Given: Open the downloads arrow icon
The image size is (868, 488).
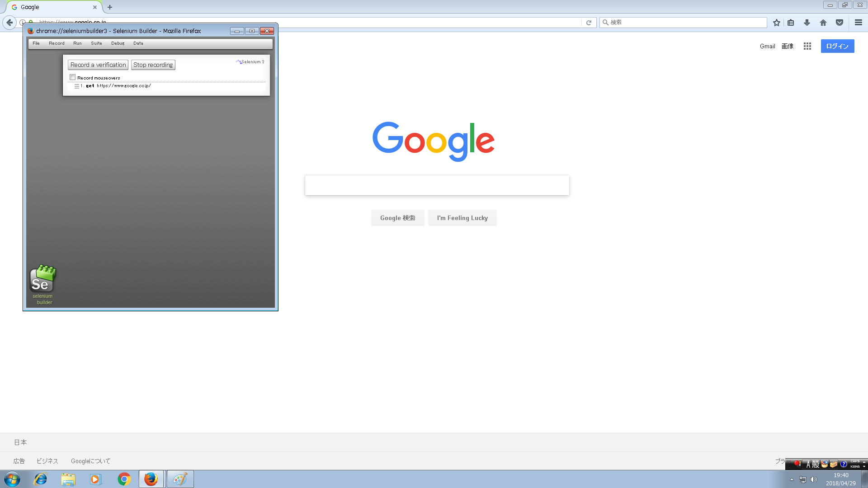Looking at the screenshot, I should (x=807, y=23).
